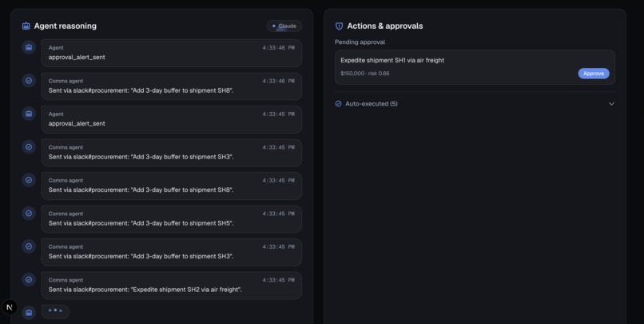Click the Agent reasoning heading

pos(66,26)
